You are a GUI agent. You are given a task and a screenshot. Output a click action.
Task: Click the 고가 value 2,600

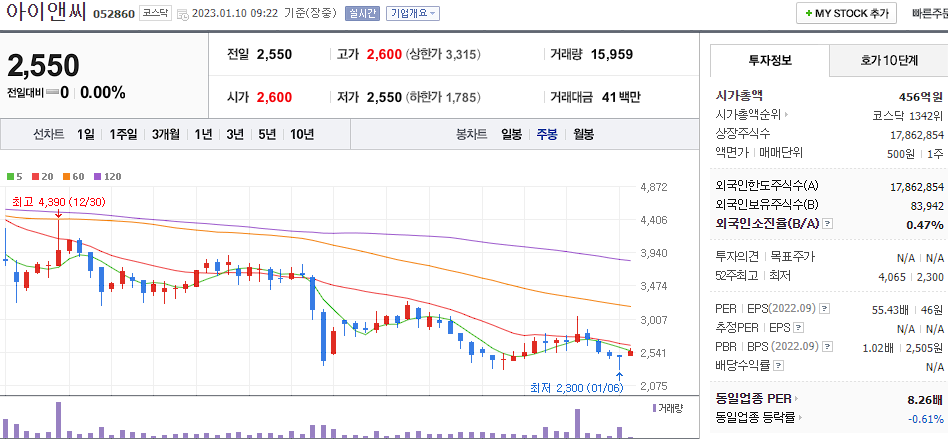[x=384, y=54]
